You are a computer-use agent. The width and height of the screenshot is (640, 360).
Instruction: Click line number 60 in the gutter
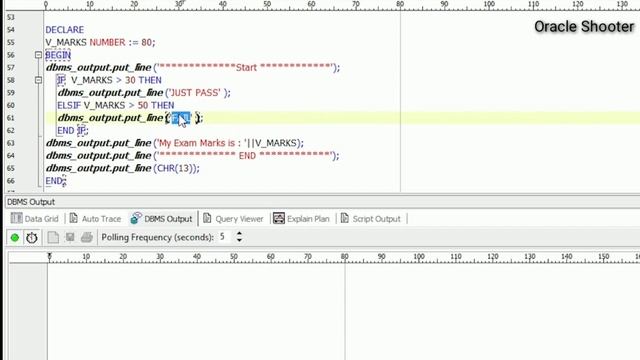click(x=11, y=105)
